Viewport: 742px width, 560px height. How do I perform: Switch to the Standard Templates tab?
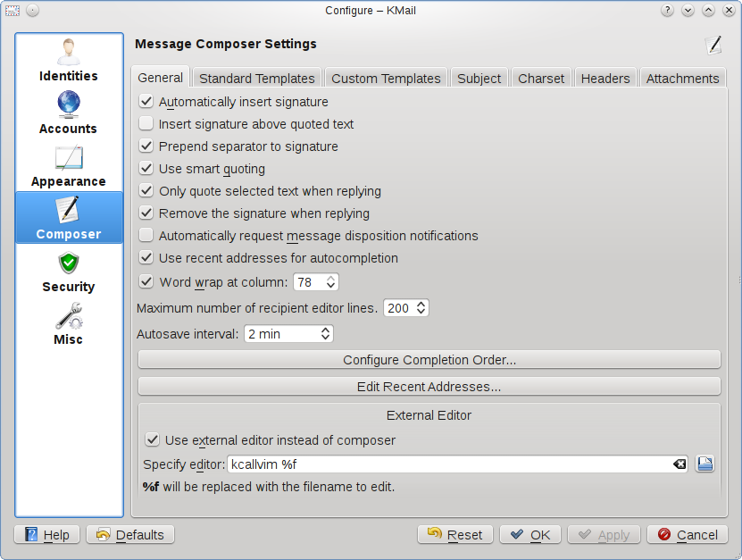(257, 78)
